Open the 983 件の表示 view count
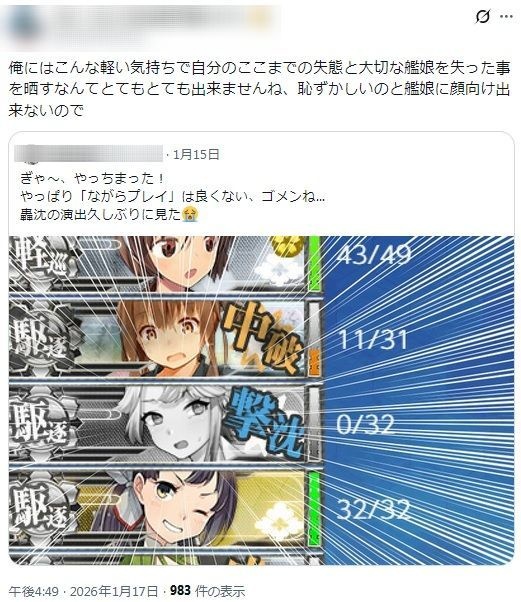The image size is (521, 602). (207, 591)
